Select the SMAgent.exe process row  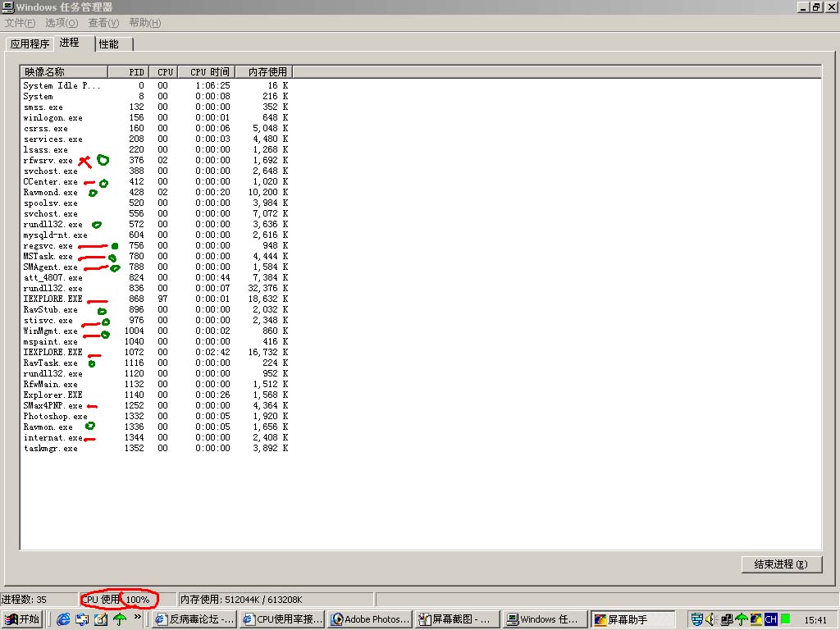[156, 267]
